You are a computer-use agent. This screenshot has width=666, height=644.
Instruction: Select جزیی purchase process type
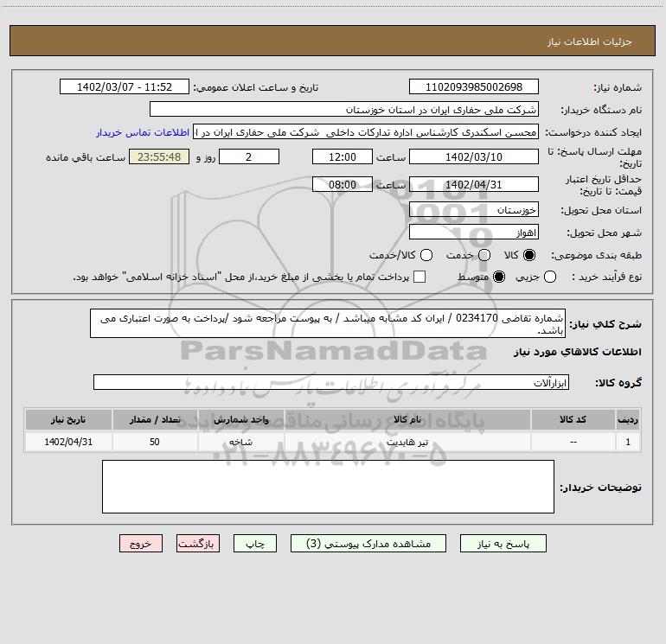[551, 277]
